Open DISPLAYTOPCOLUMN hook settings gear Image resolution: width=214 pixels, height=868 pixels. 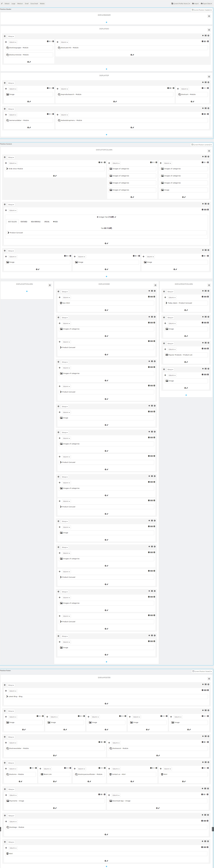point(209,151)
